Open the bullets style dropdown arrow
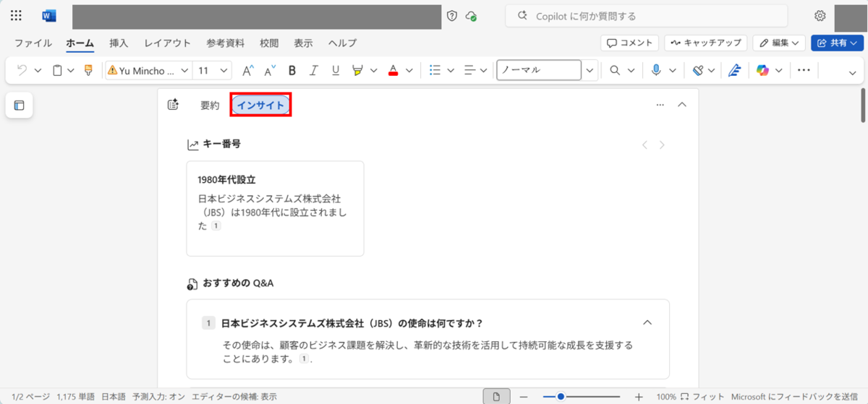 click(451, 70)
